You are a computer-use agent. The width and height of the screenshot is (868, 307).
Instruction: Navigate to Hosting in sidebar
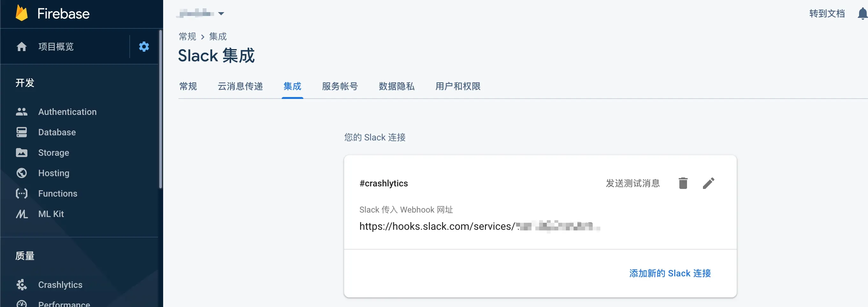[54, 173]
